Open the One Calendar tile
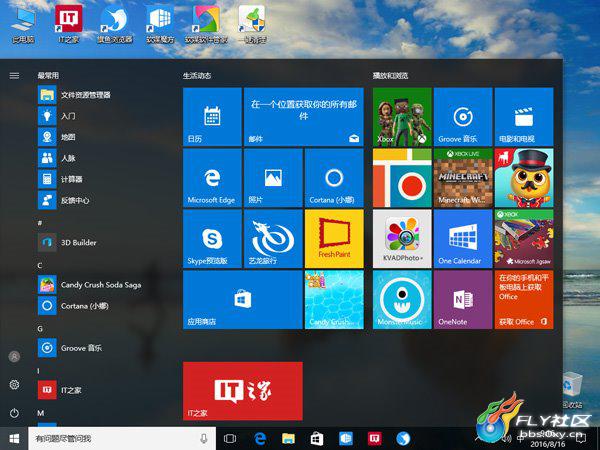This screenshot has width=600, height=450. click(463, 239)
